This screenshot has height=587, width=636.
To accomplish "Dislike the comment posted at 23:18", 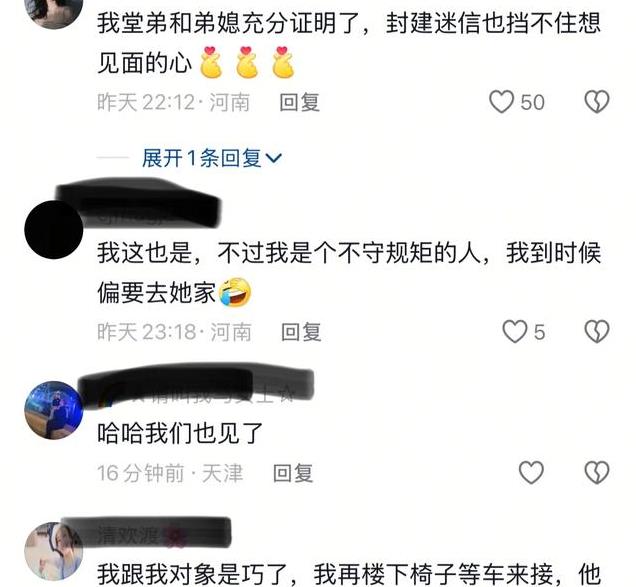I will click(597, 331).
